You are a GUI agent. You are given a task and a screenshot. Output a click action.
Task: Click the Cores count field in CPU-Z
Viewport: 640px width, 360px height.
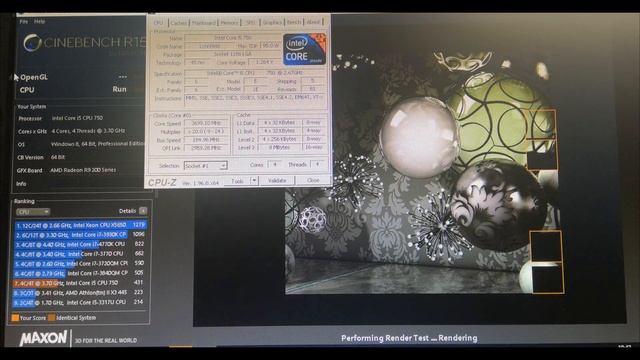click(x=275, y=164)
